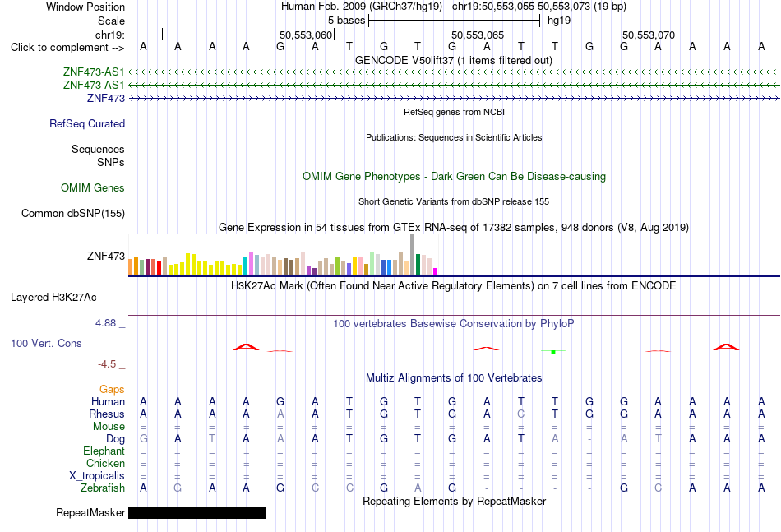Click the OMIM Gene Phenotypes green title

pyautogui.click(x=455, y=176)
